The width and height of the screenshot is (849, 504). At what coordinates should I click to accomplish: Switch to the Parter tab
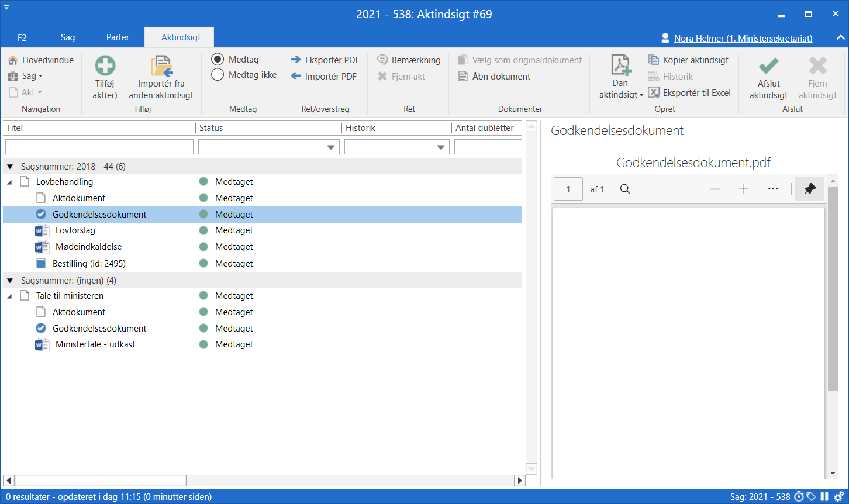(118, 37)
